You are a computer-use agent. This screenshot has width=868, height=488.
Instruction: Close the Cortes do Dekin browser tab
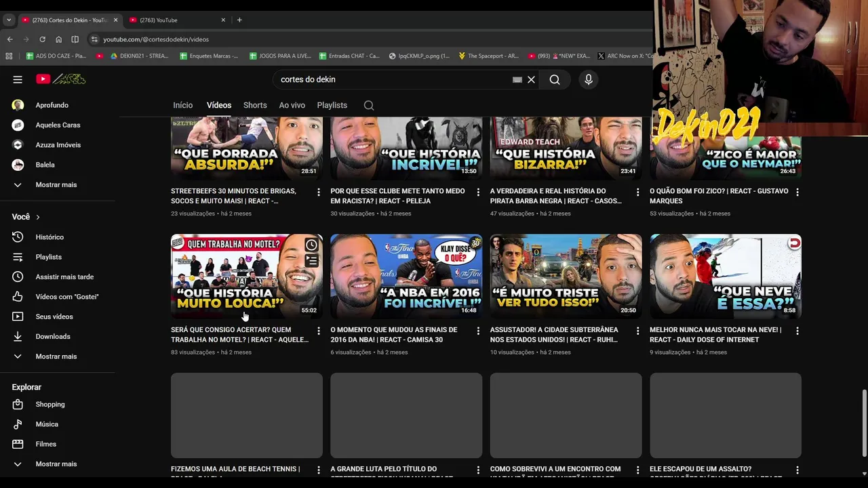[115, 20]
